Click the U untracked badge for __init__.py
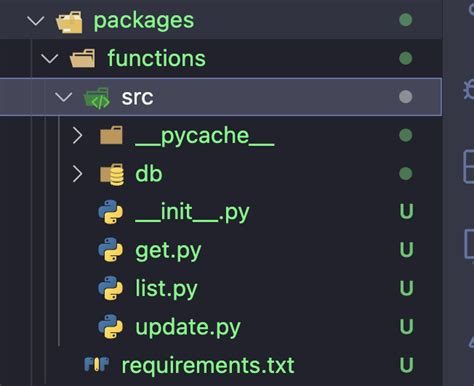The width and height of the screenshot is (474, 386). click(407, 211)
